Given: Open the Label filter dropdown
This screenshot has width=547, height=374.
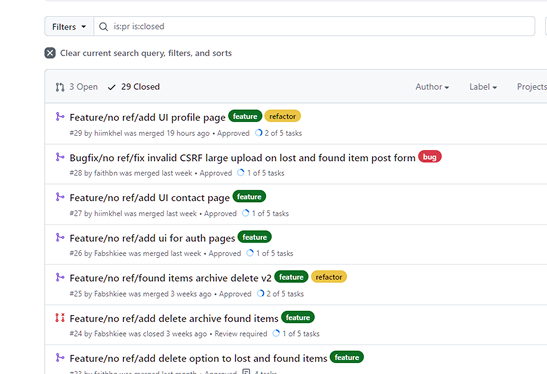Looking at the screenshot, I should pyautogui.click(x=483, y=87).
